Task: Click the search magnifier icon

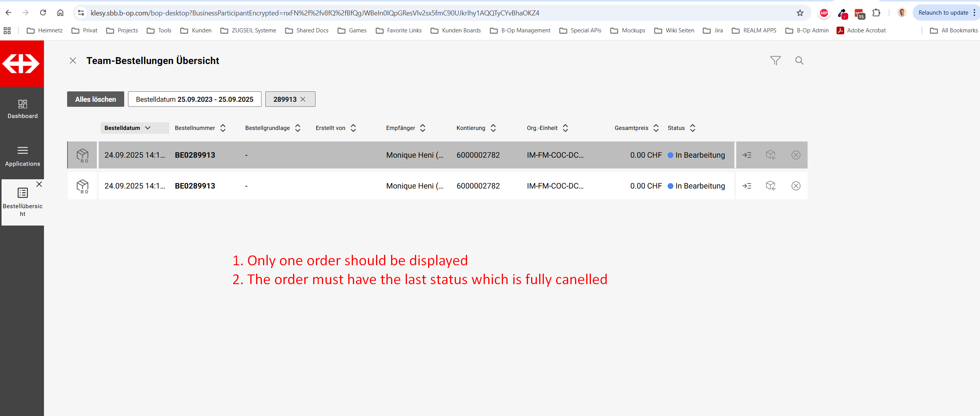Action: point(799,61)
